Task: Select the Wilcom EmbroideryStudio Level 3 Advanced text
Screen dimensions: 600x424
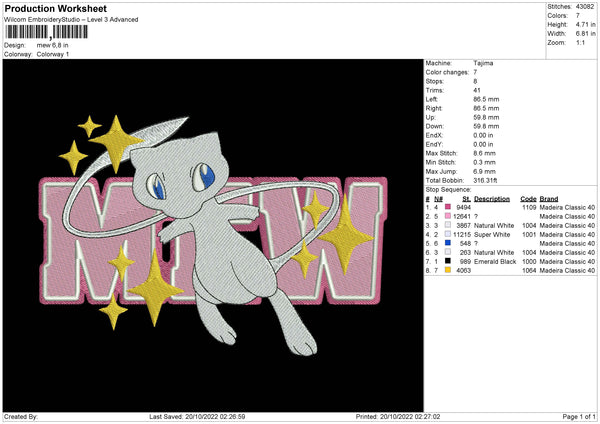Action: (x=71, y=20)
